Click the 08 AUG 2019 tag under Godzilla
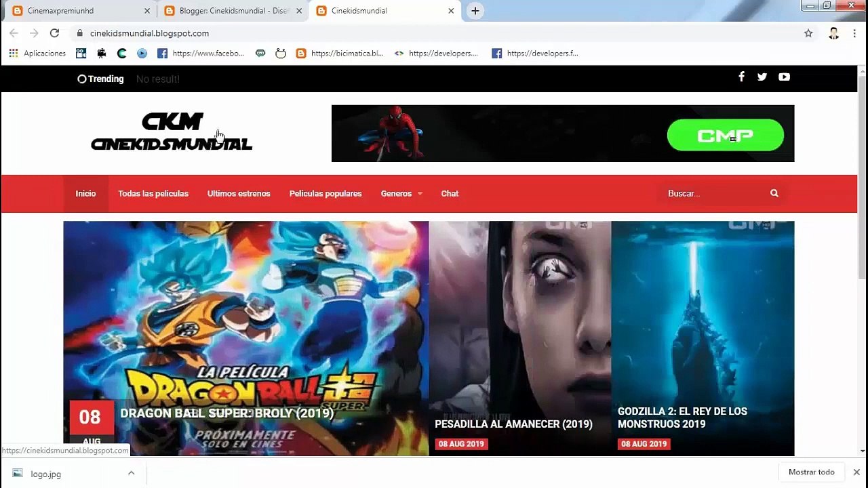 pos(644,444)
